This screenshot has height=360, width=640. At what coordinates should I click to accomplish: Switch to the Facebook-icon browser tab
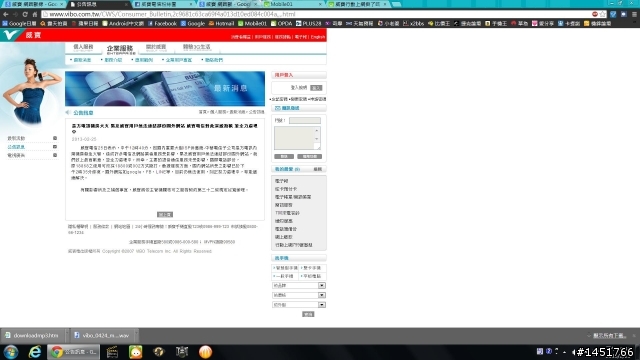163,4
